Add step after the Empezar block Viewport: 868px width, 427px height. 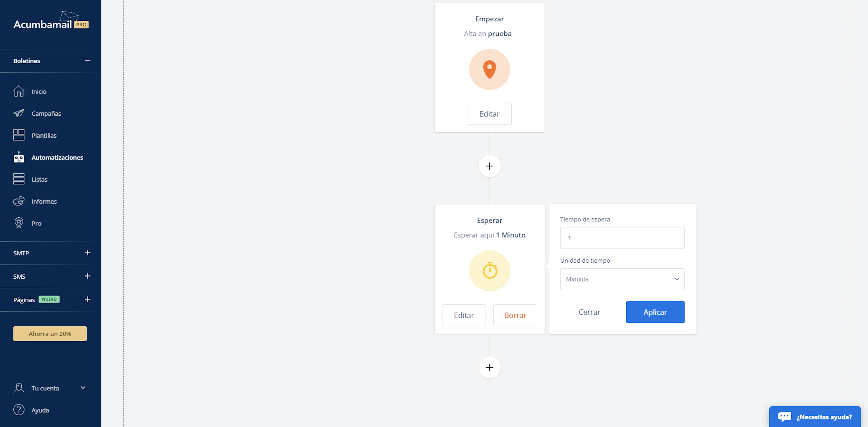coord(489,166)
